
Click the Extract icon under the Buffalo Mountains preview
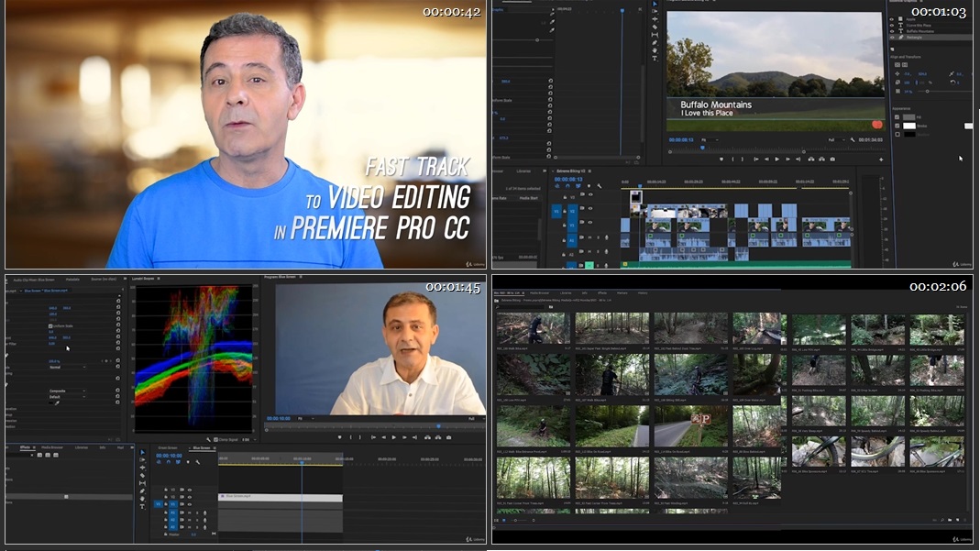pyautogui.click(x=822, y=160)
